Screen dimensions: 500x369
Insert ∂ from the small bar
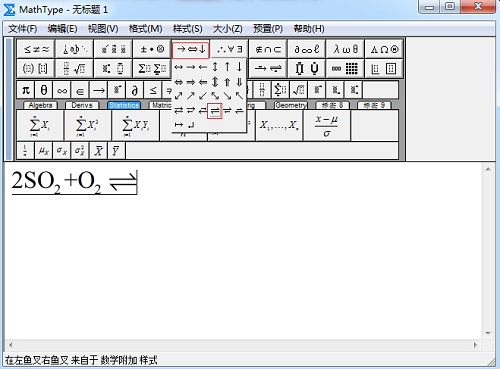pos(135,90)
